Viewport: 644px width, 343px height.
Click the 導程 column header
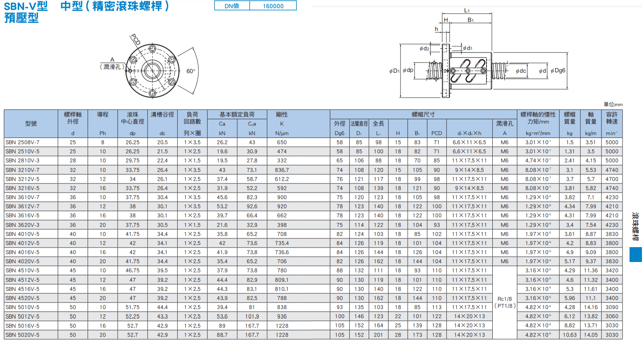103,124
